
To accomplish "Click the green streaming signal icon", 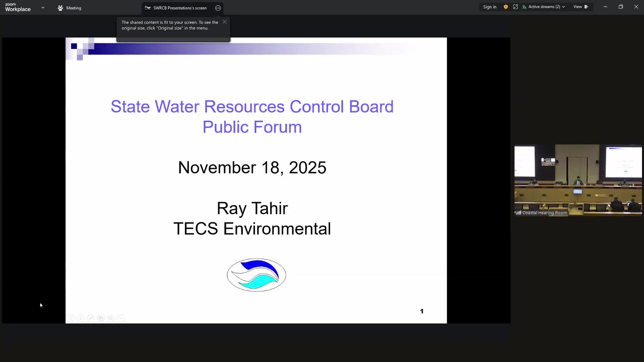I will point(524,7).
